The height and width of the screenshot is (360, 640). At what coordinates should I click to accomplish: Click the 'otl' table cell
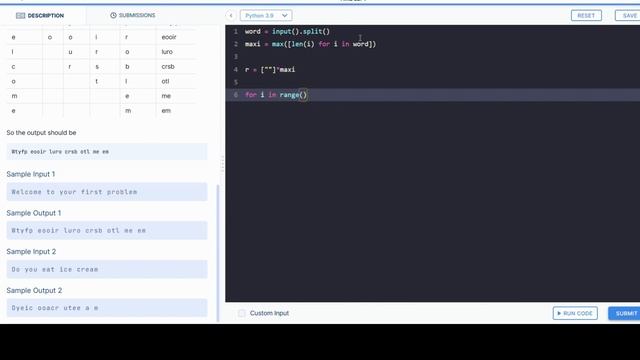point(165,81)
